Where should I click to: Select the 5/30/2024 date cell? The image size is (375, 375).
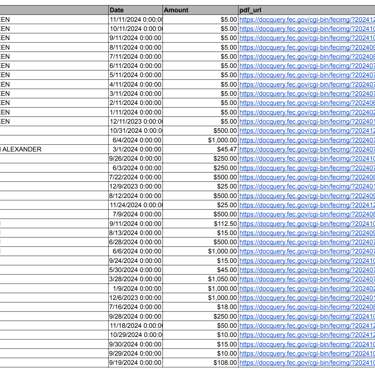pos(136,270)
